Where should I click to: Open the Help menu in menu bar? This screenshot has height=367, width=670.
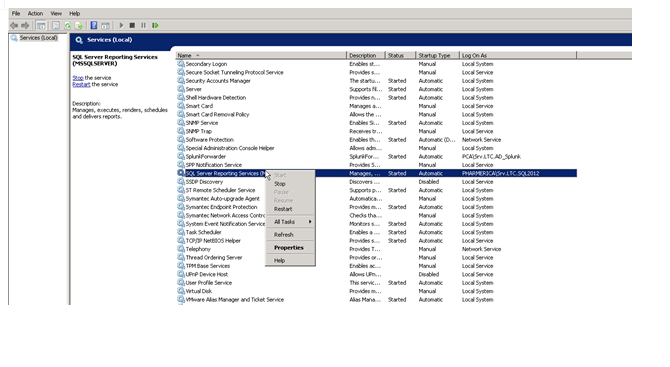coord(74,13)
